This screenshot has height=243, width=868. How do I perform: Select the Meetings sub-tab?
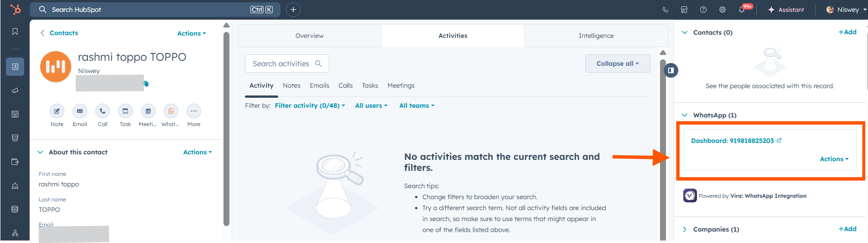pos(401,85)
